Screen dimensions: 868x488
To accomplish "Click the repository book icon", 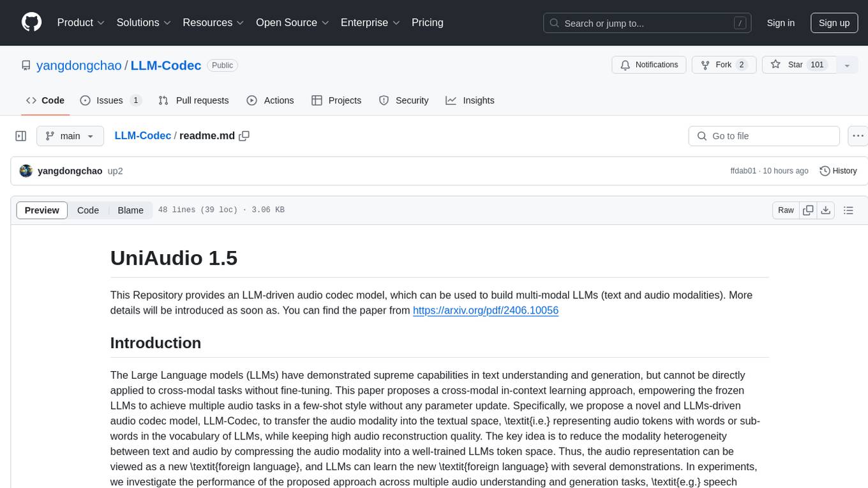I will [x=26, y=65].
